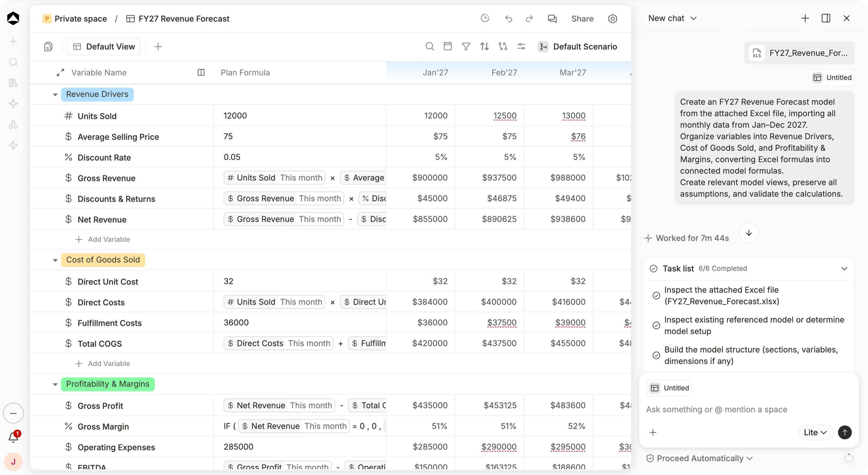Screen dimensions: 868x475
Task: Open the sort arrows icon
Action: (485, 46)
